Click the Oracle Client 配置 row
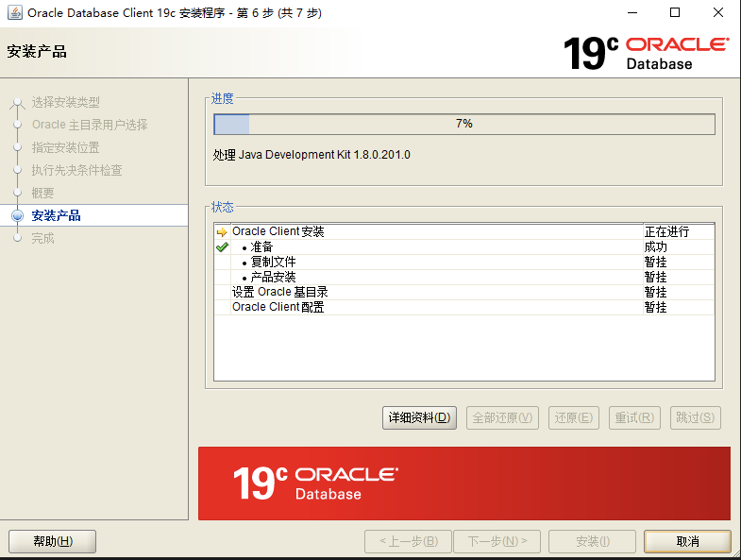The image size is (741, 560). coord(464,308)
